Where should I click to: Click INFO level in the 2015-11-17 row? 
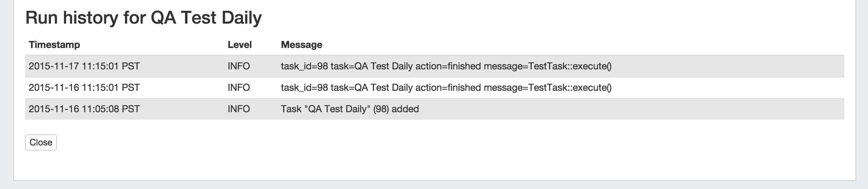[239, 66]
